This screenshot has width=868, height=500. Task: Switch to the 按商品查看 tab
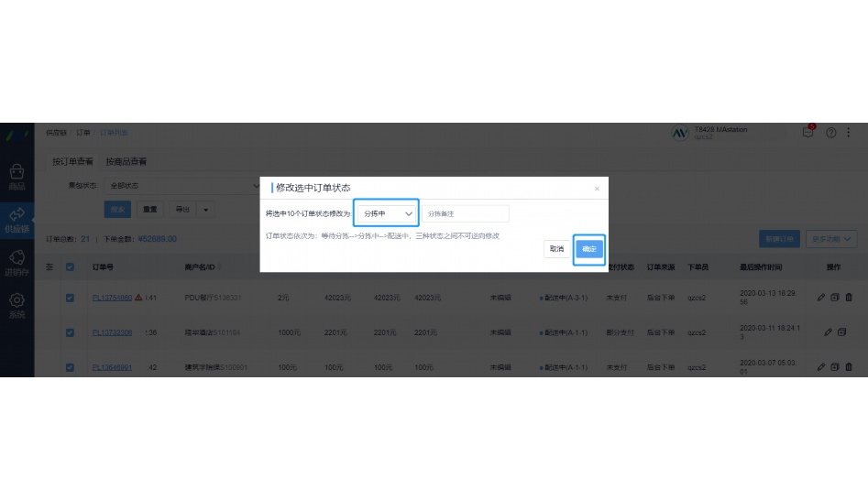(126, 162)
